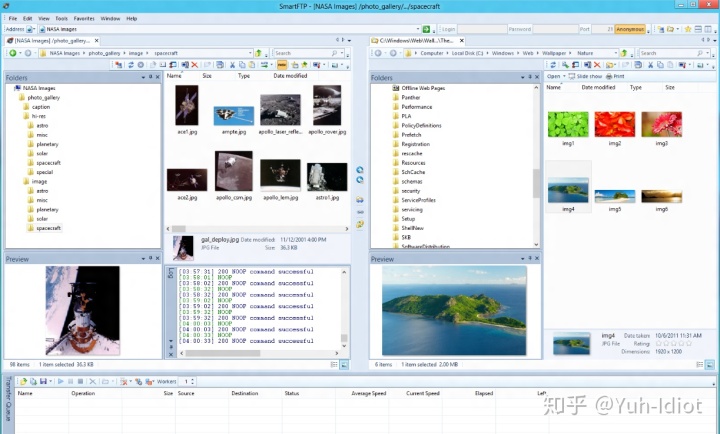Click the X remove icon in Transfer Queue toolbar

coord(92,381)
